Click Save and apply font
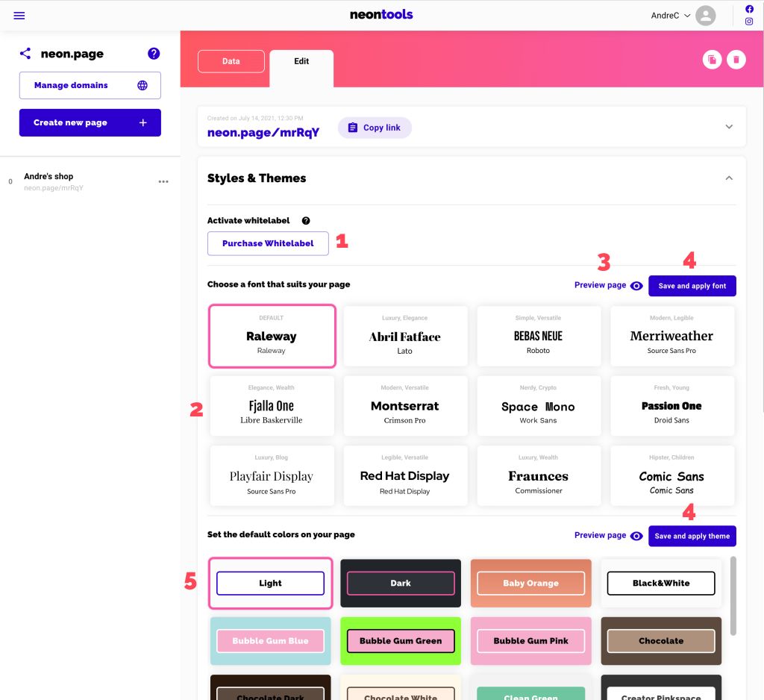Screen dimensions: 764x700 pos(692,286)
